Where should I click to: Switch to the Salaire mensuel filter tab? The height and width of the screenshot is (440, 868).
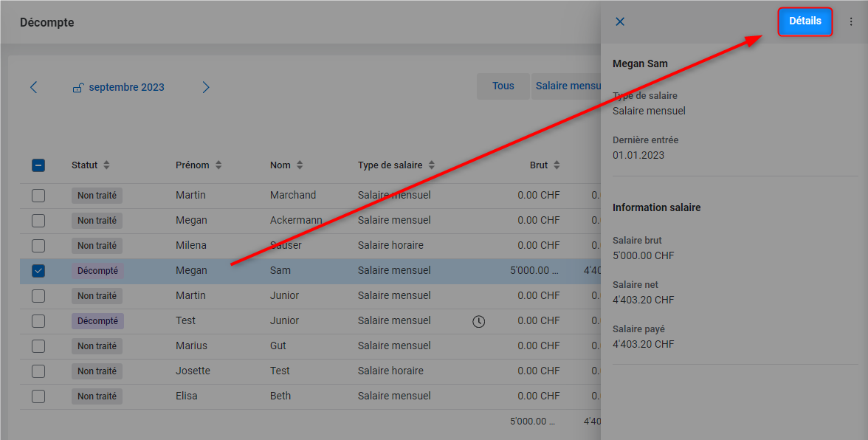point(567,86)
